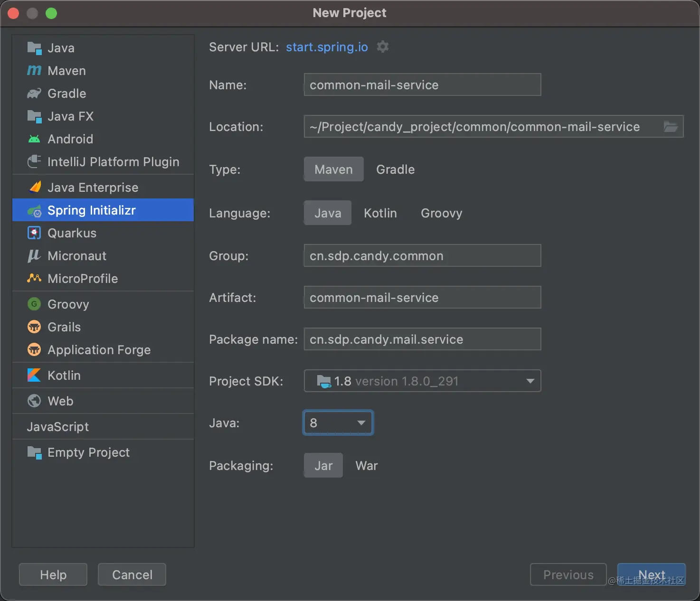Select Android label in sidebar

(x=70, y=139)
